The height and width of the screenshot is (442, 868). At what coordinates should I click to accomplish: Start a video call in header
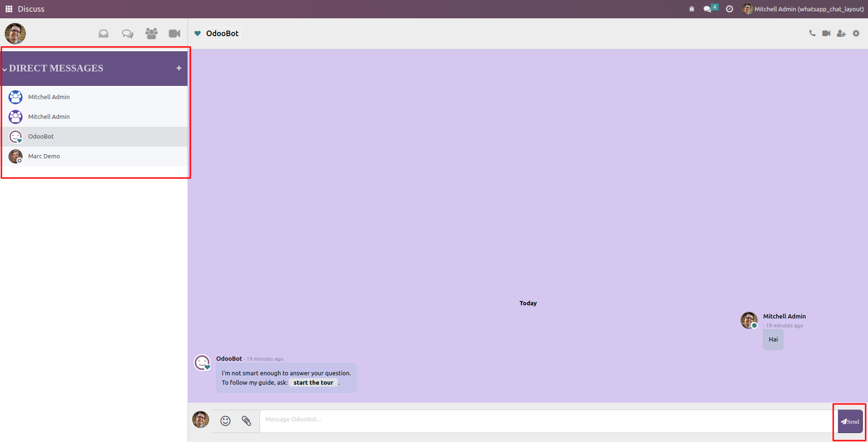point(826,33)
